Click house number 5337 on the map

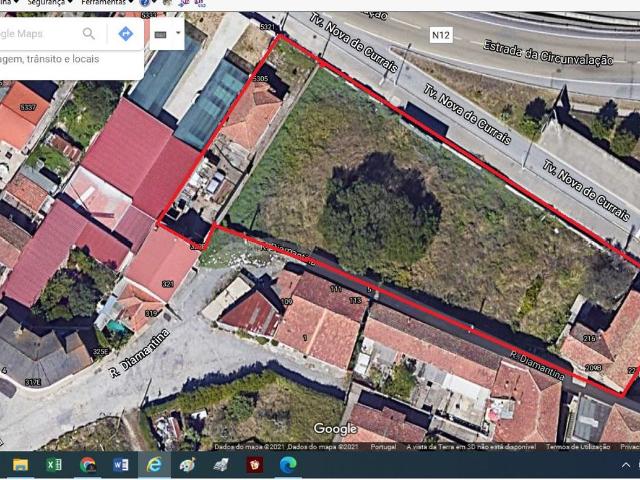tap(28, 107)
